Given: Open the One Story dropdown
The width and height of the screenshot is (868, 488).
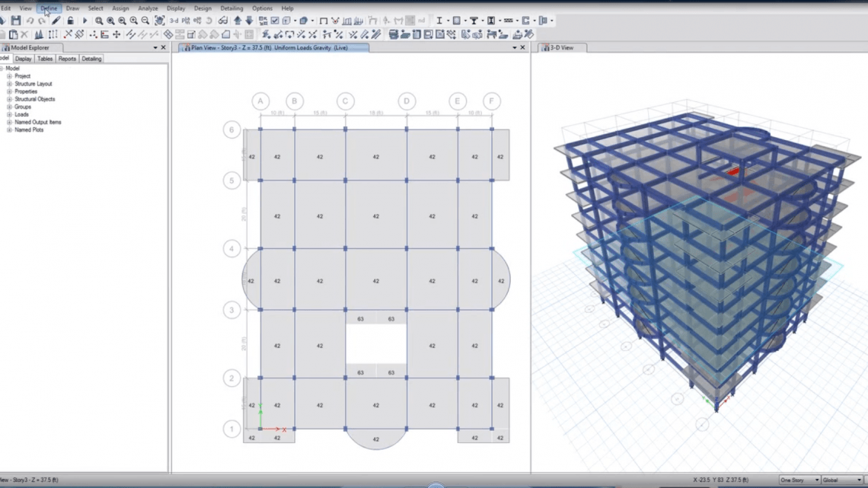Looking at the screenshot, I should click(x=799, y=480).
